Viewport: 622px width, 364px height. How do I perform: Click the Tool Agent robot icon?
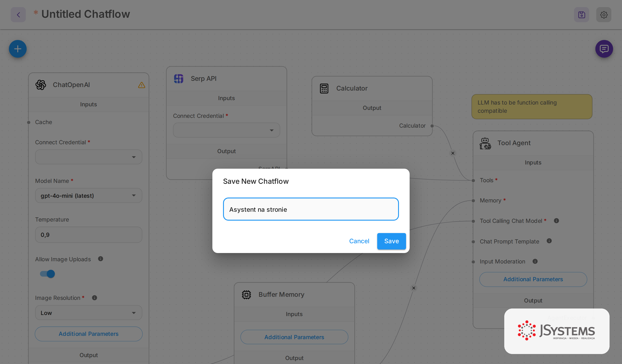(x=485, y=143)
